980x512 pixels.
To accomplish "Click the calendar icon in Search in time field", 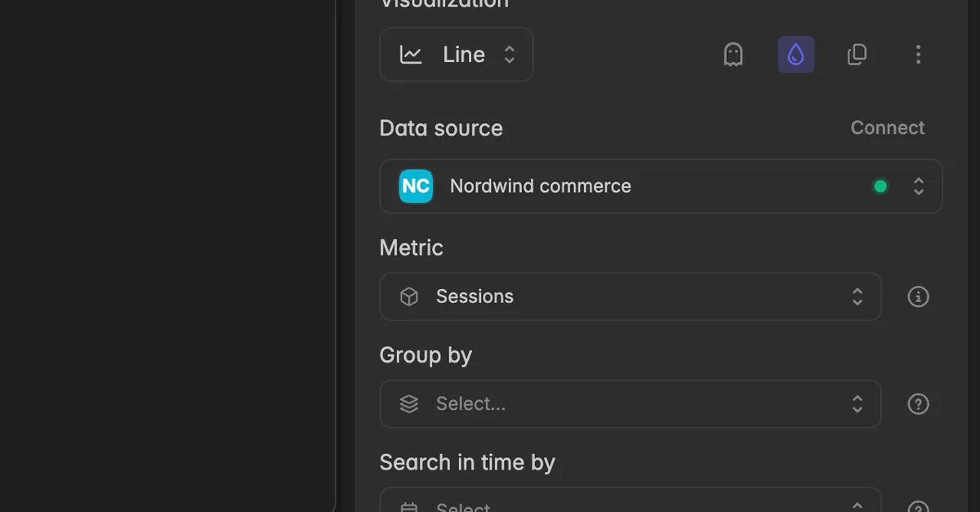I will pyautogui.click(x=409, y=507).
